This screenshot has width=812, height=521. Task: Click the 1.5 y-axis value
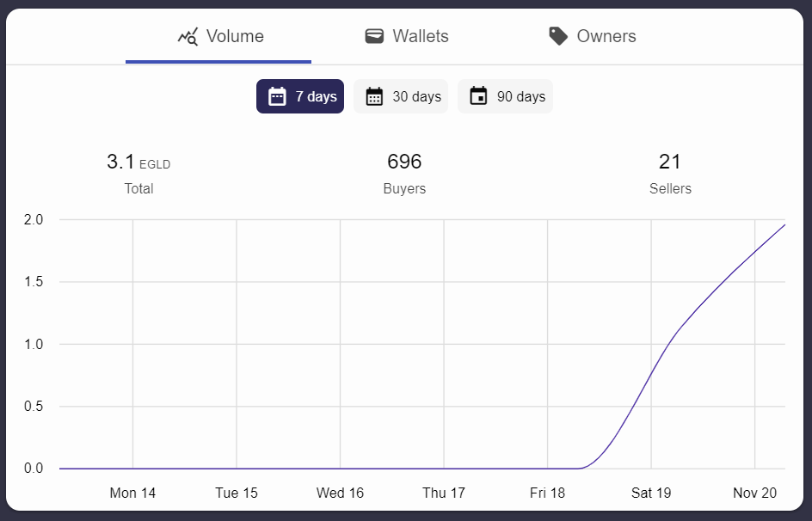pos(34,282)
